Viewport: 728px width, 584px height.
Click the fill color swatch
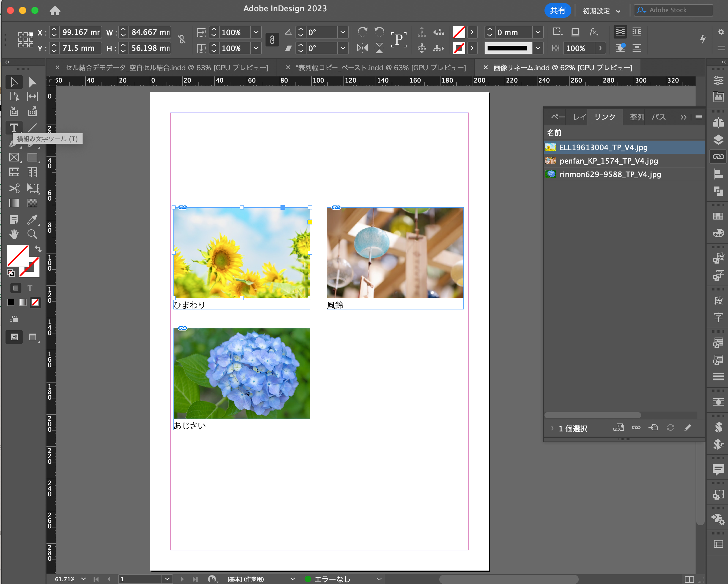[x=17, y=256]
